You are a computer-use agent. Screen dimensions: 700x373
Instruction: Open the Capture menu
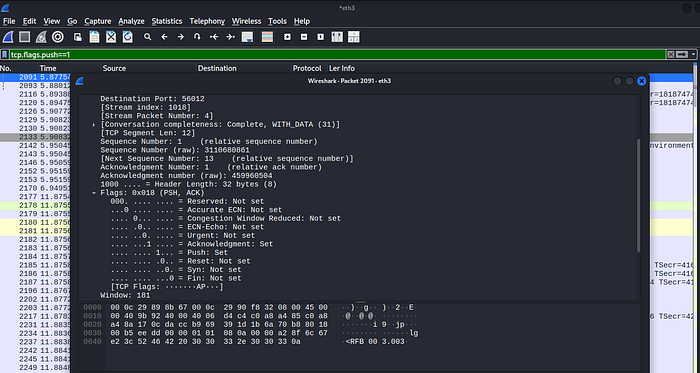98,21
